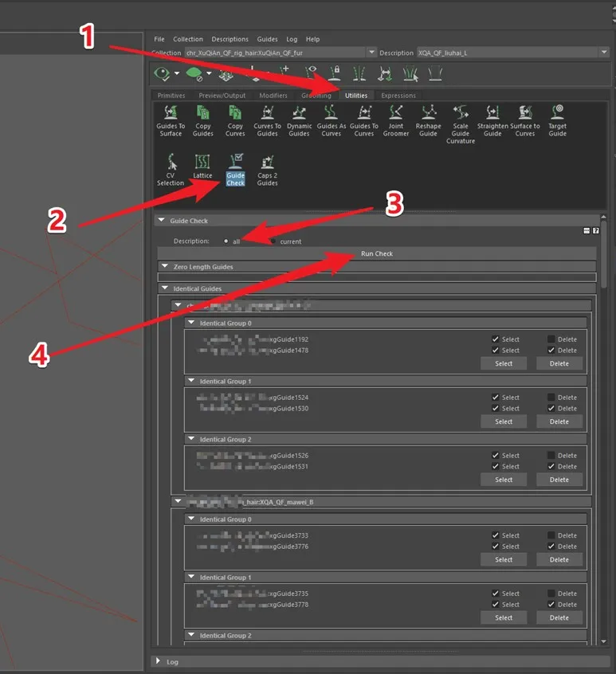Toggle Delete checkbox for xgGuide1478

tap(551, 351)
